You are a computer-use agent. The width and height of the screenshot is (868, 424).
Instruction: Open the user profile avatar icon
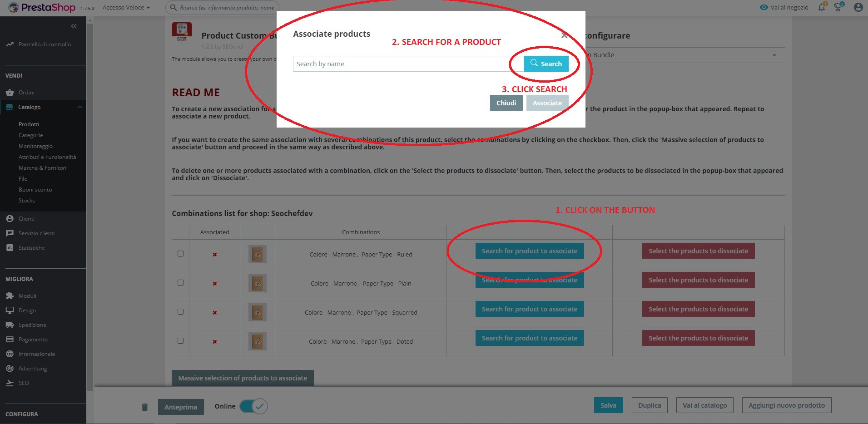[x=858, y=7]
